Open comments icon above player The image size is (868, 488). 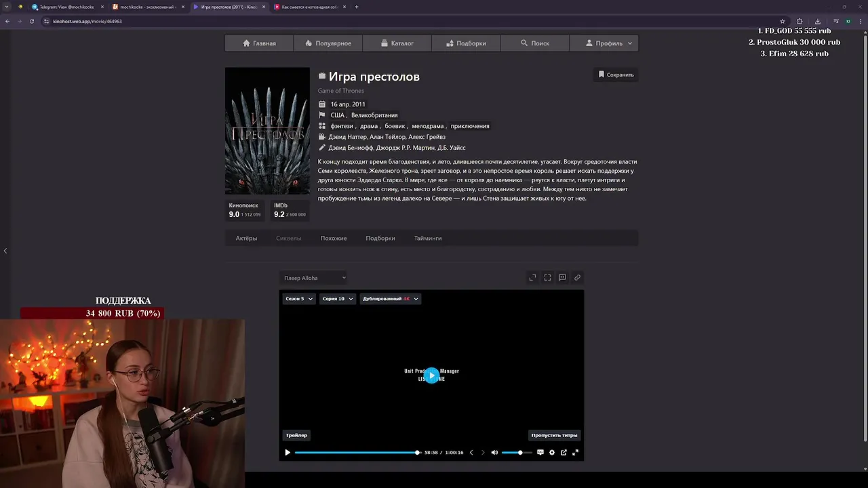(562, 277)
